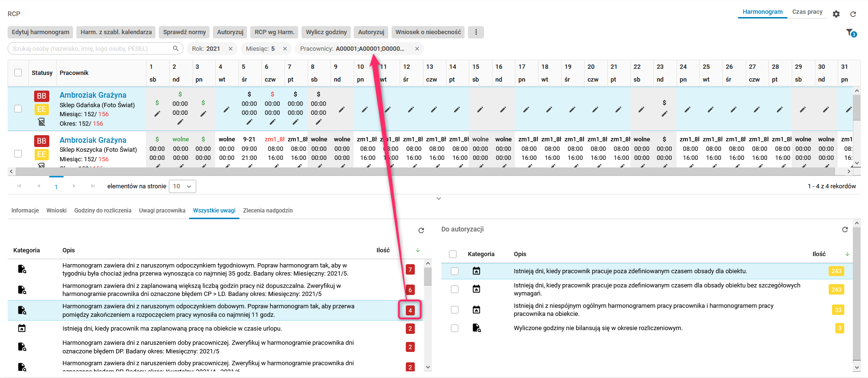This screenshot has height=378, width=868.
Task: Go to the next page of records
Action: pyautogui.click(x=74, y=186)
